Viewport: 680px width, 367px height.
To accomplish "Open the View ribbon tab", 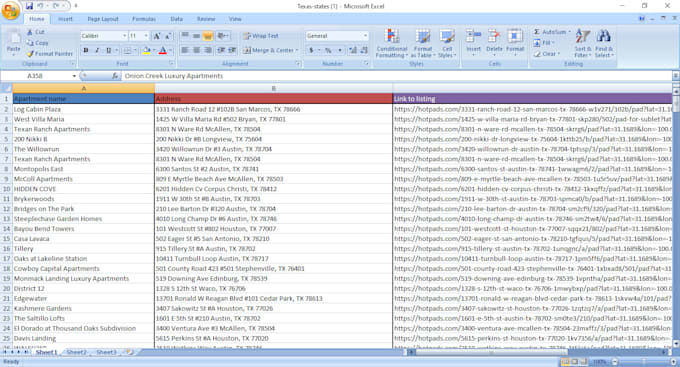I will click(235, 19).
